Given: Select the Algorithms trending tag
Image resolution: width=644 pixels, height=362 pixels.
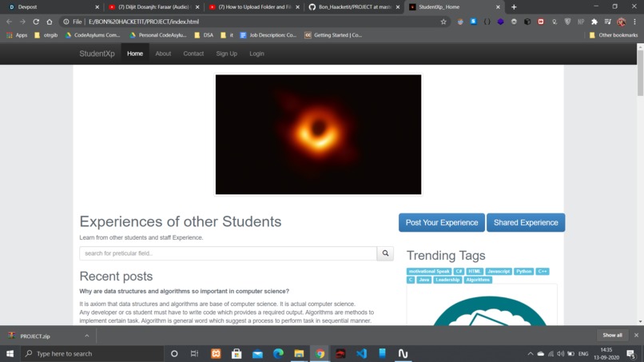Looking at the screenshot, I should point(478,280).
